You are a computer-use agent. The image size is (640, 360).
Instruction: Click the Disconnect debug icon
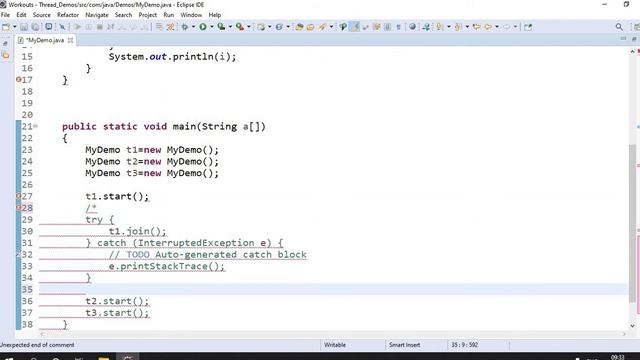pyautogui.click(x=111, y=27)
